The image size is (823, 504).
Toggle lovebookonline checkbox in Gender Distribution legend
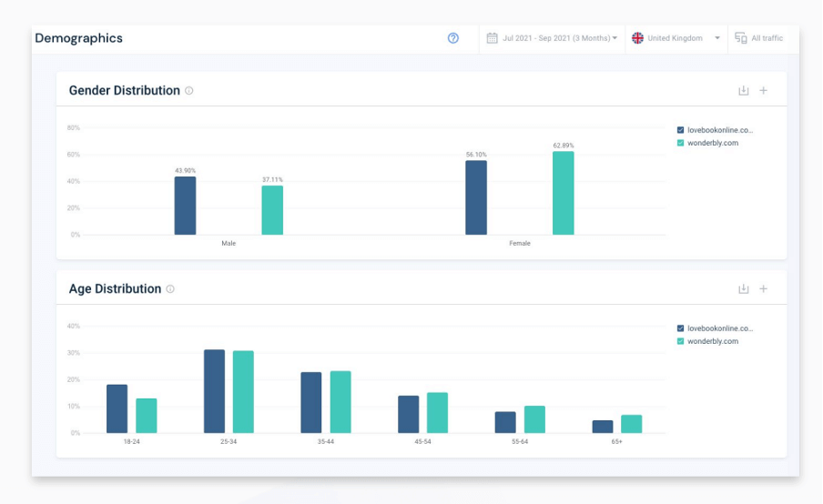[680, 130]
